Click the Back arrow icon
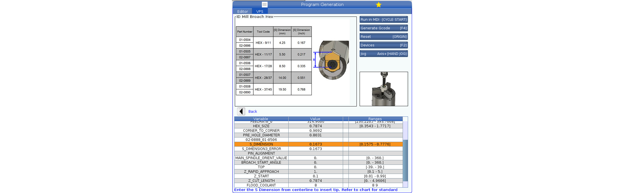The height and width of the screenshot is (193, 644). coord(241,111)
